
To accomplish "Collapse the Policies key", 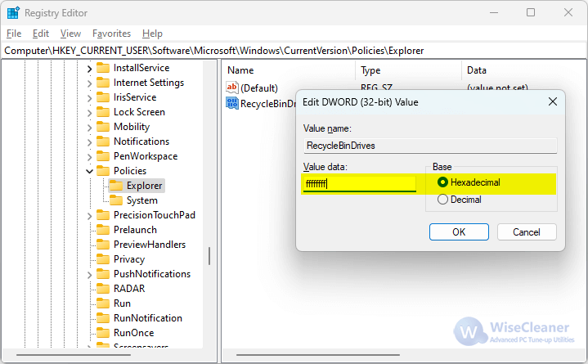I will [x=89, y=172].
